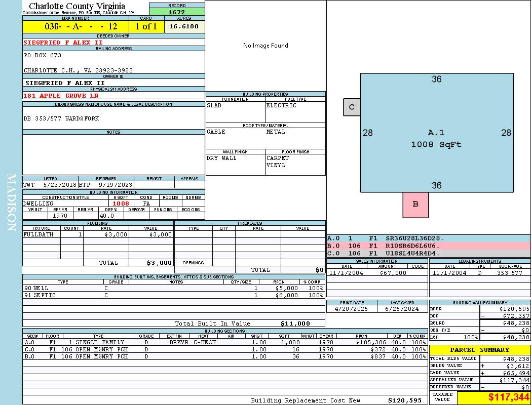Viewport: 532px width, 405px height.
Task: Select the A.0 Single Family building section row
Action: coord(224,342)
